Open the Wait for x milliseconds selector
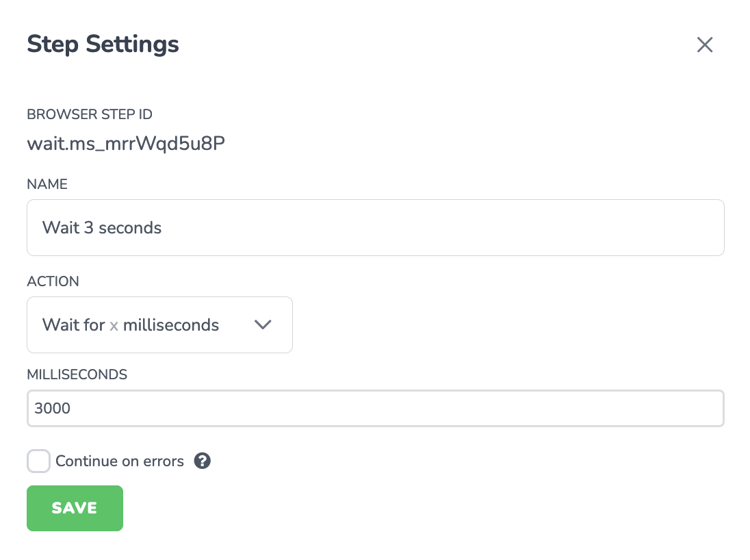Viewport: 750px width, 560px height. [159, 325]
